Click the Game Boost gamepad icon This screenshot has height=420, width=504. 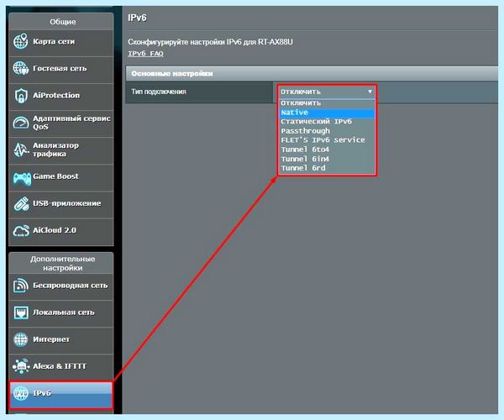22,178
